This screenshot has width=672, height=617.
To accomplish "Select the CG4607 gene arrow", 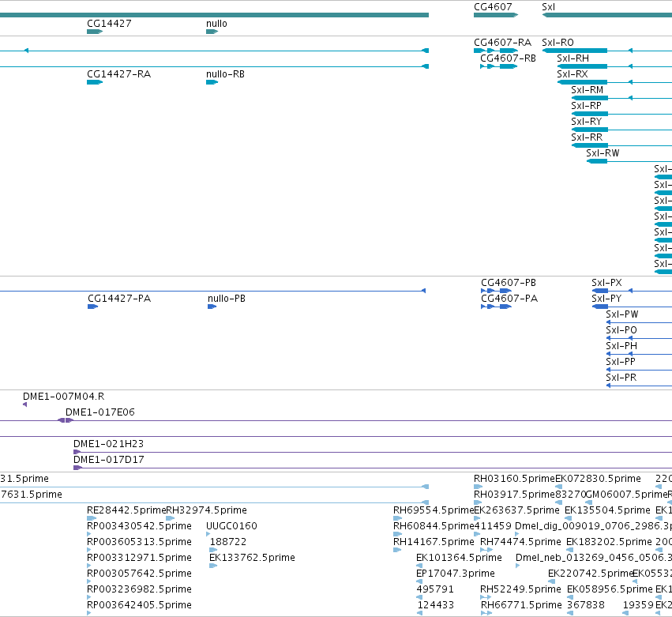I will (x=496, y=15).
